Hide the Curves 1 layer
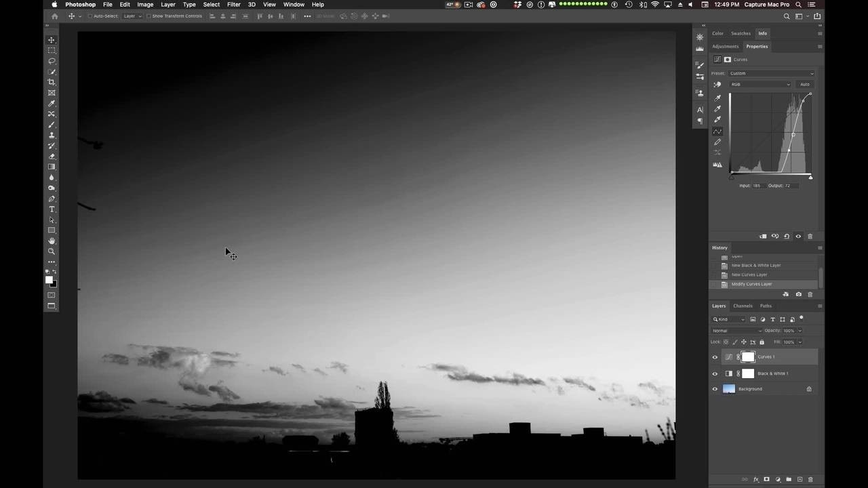Screen dimensions: 868x488 [x=715, y=357]
